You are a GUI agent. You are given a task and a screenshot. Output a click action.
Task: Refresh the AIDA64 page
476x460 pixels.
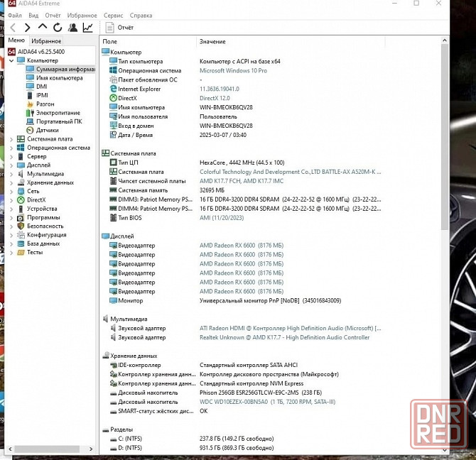click(58, 28)
